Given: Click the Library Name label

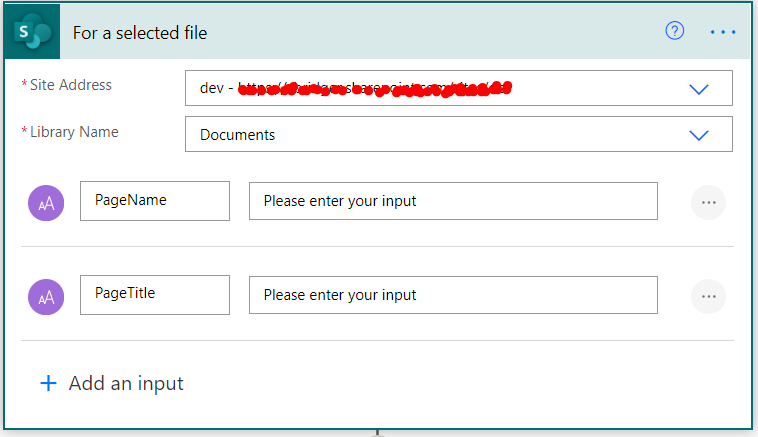Looking at the screenshot, I should click(x=74, y=132).
